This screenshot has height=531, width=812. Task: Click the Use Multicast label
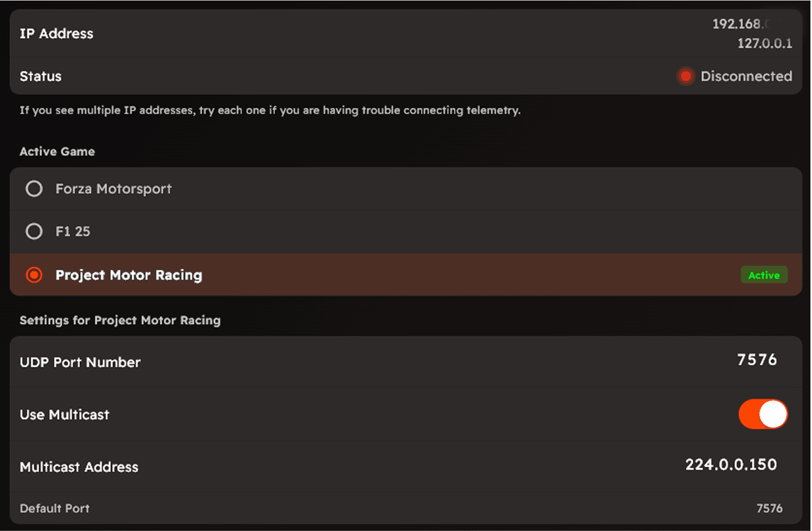64,414
